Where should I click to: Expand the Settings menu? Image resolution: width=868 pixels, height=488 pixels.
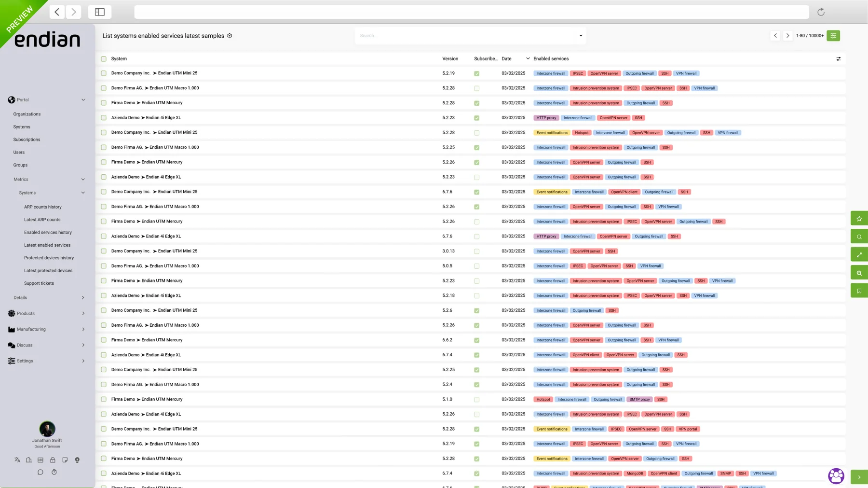(x=83, y=361)
